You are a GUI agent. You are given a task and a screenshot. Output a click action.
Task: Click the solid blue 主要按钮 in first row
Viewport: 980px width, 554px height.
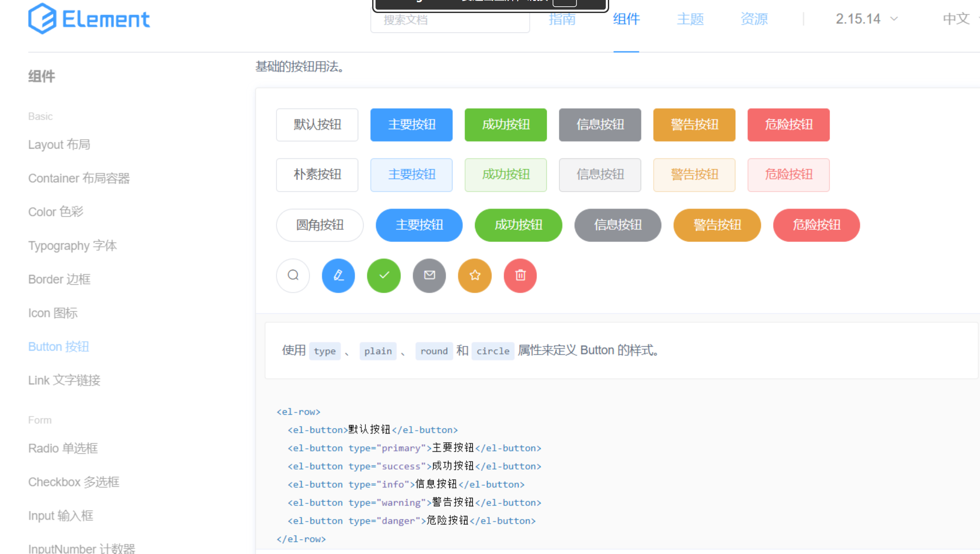pyautogui.click(x=411, y=124)
